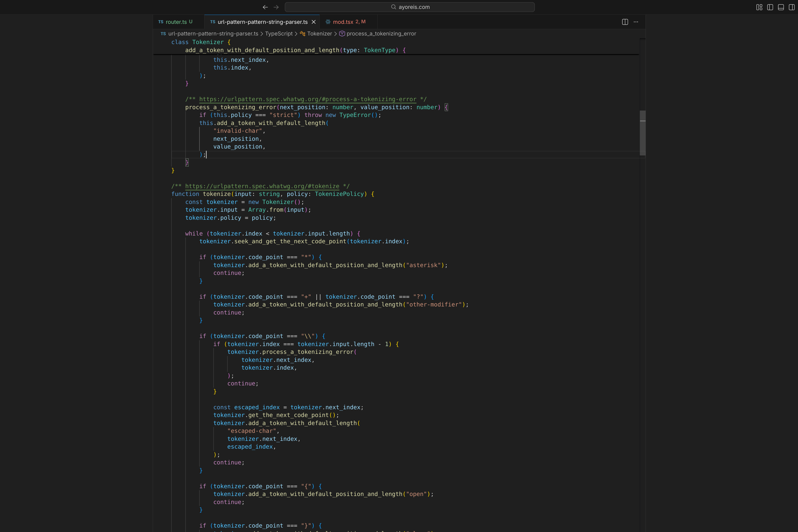Open the process-a-tokenizing-error spec link
Image resolution: width=798 pixels, height=532 pixels.
(x=307, y=99)
